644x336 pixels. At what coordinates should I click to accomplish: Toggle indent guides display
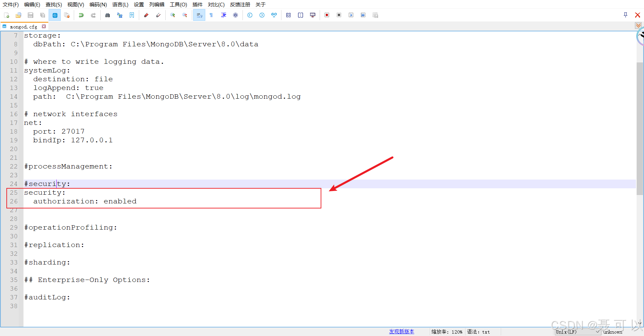223,15
